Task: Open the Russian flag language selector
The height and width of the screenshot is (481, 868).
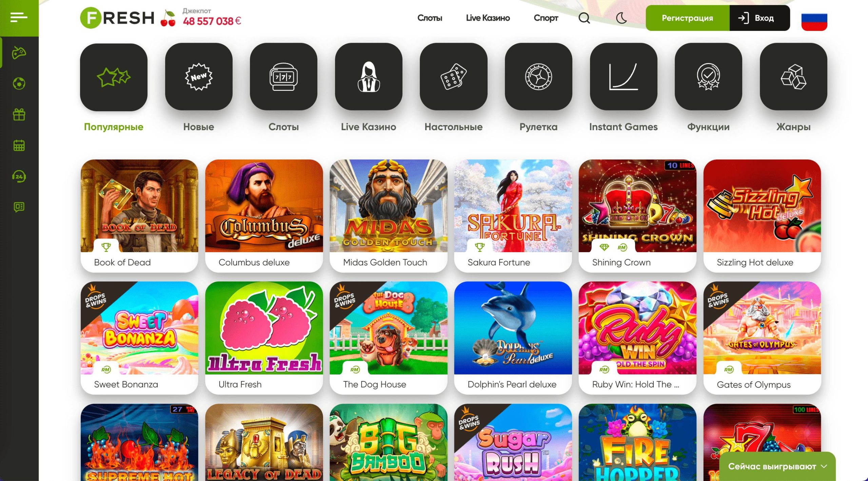Action: click(814, 21)
